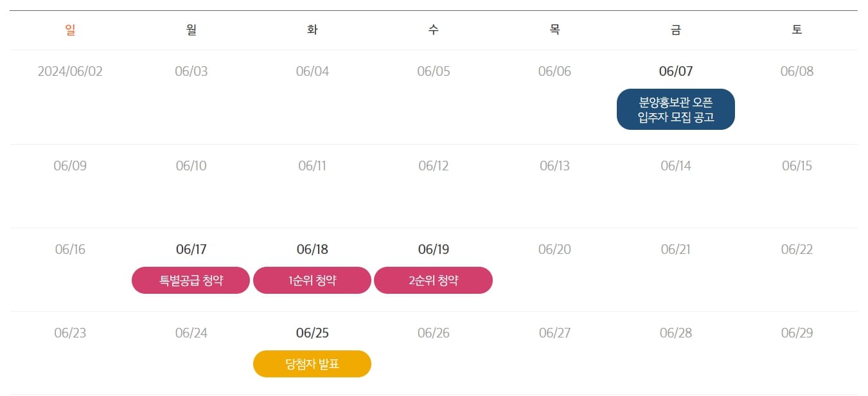The width and height of the screenshot is (868, 396).
Task: Click the 06/17 date
Action: [x=191, y=249]
